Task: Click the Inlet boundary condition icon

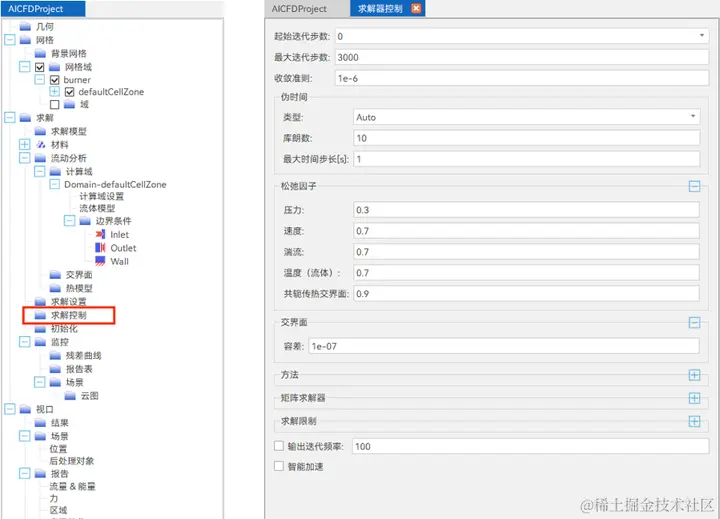Action: coord(100,234)
